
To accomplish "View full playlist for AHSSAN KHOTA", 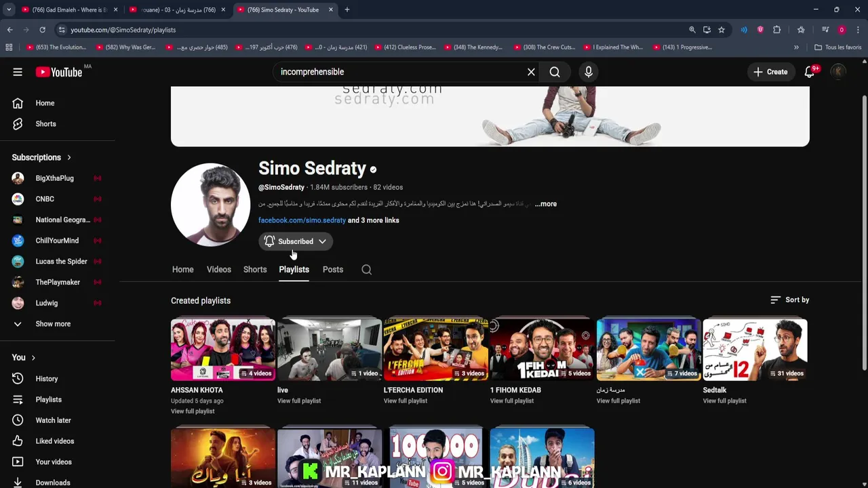I will (193, 411).
